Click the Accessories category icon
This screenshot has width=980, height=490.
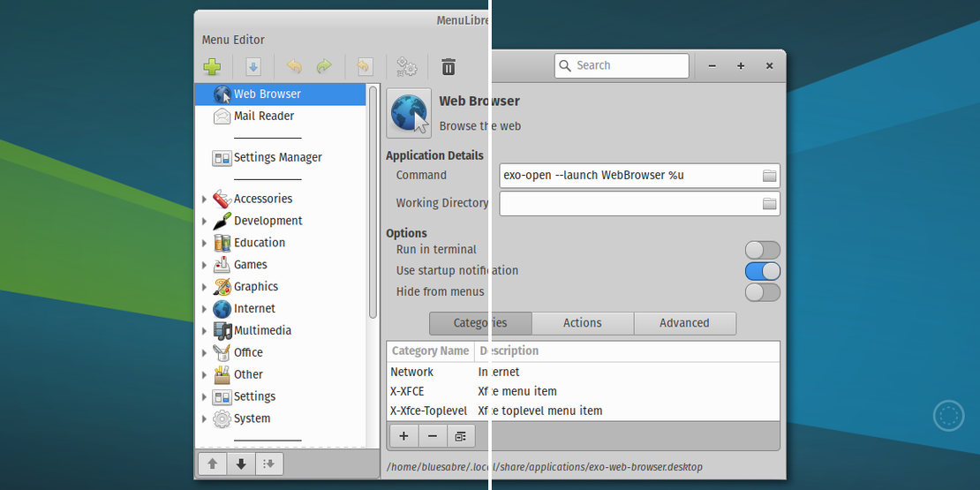[222, 199]
